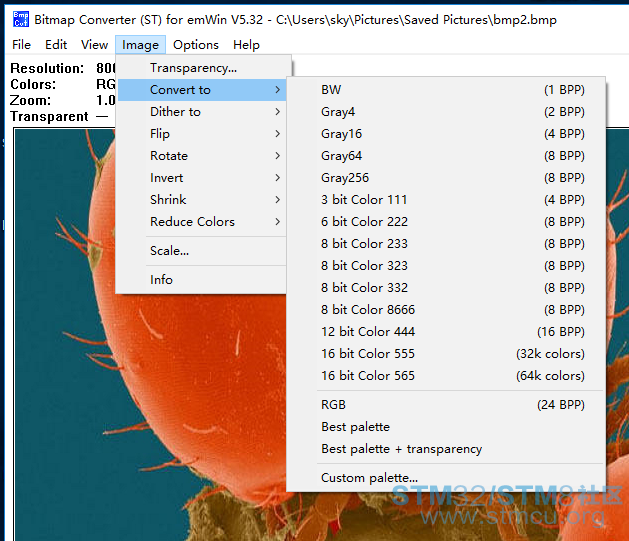Select 16 bit Color 565 format
629x541 pixels.
coord(446,376)
